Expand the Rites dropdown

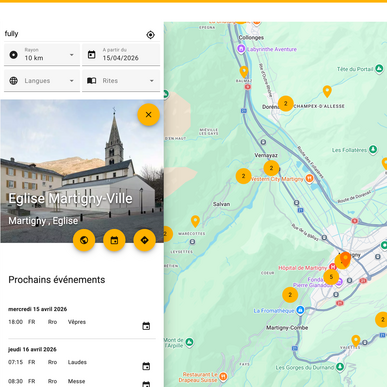click(121, 81)
